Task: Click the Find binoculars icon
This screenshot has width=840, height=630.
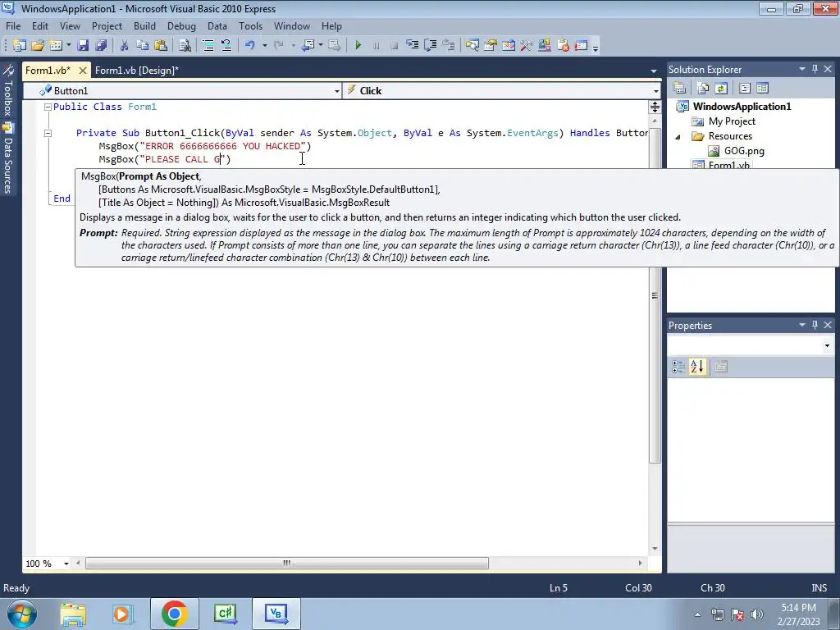Action: tap(185, 46)
